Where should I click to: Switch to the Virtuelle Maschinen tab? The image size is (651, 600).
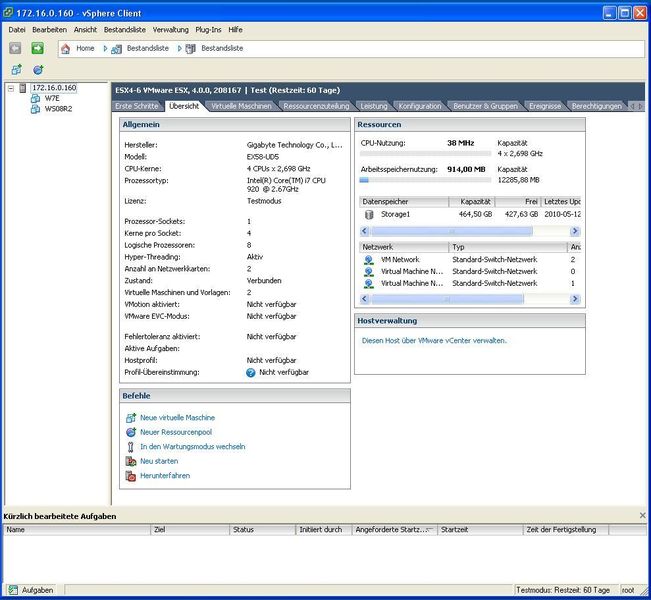(240, 105)
